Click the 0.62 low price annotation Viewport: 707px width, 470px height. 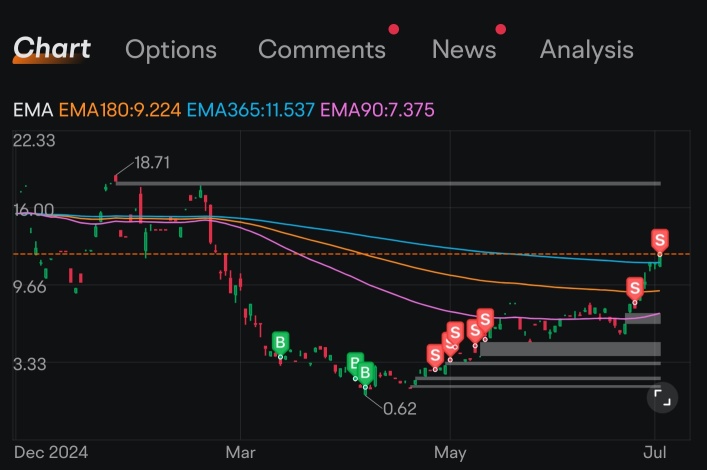pos(399,409)
